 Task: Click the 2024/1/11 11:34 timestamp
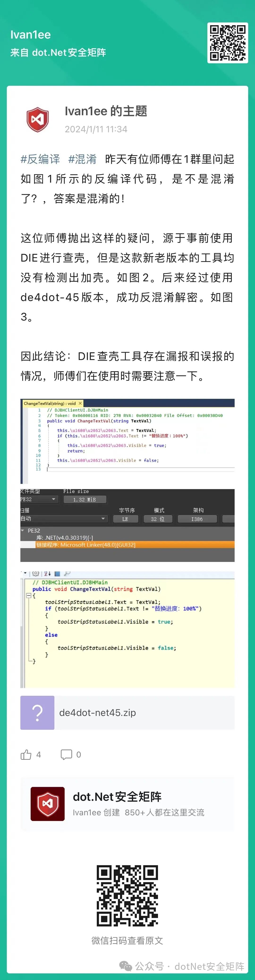click(96, 129)
